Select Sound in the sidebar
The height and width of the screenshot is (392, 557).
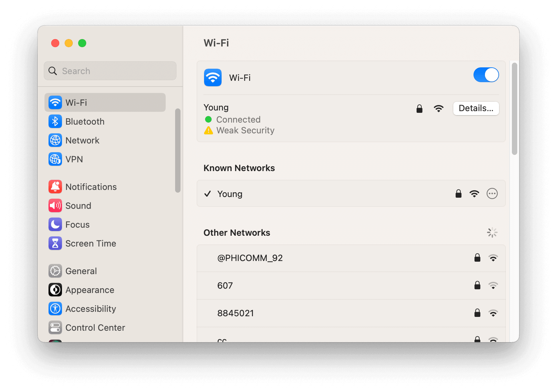[x=105, y=205]
